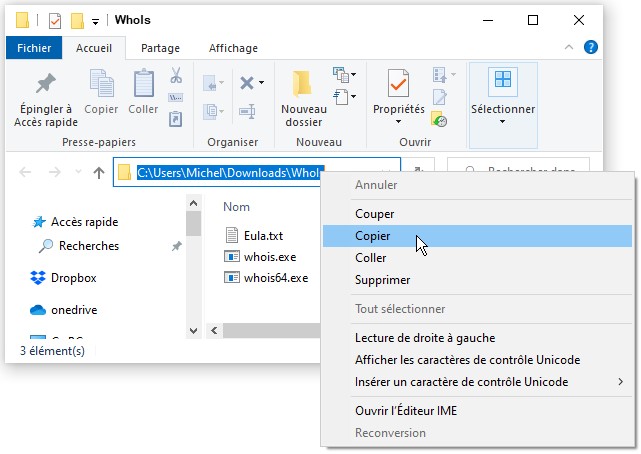The height and width of the screenshot is (454, 641).
Task: Open Propriétés with the checkmark icon
Action: tap(398, 84)
